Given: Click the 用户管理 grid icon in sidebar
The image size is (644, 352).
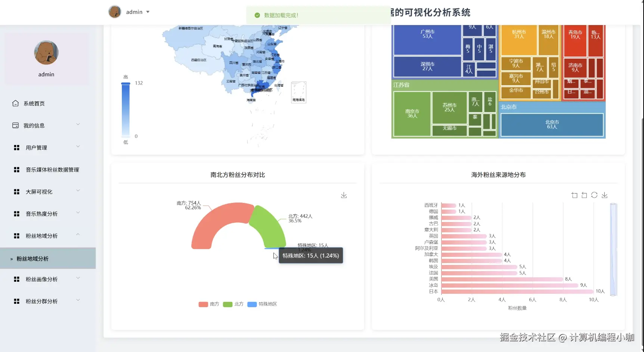Looking at the screenshot, I should tap(16, 147).
